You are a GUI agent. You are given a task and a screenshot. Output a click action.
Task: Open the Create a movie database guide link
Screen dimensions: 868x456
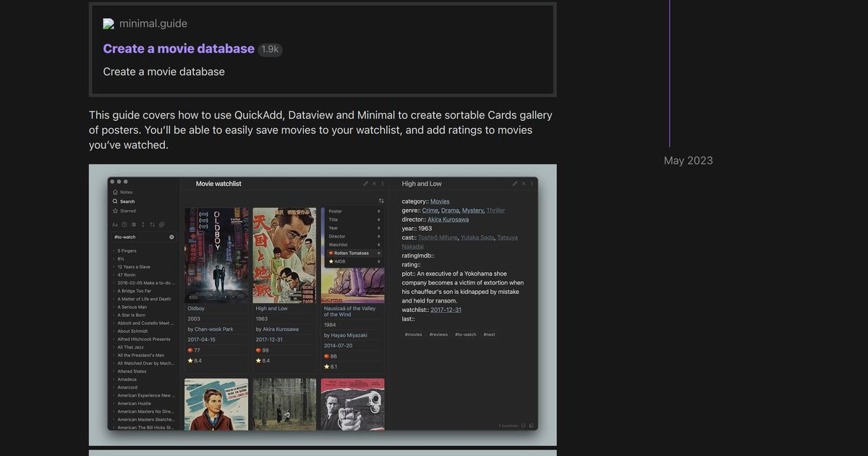[178, 48]
